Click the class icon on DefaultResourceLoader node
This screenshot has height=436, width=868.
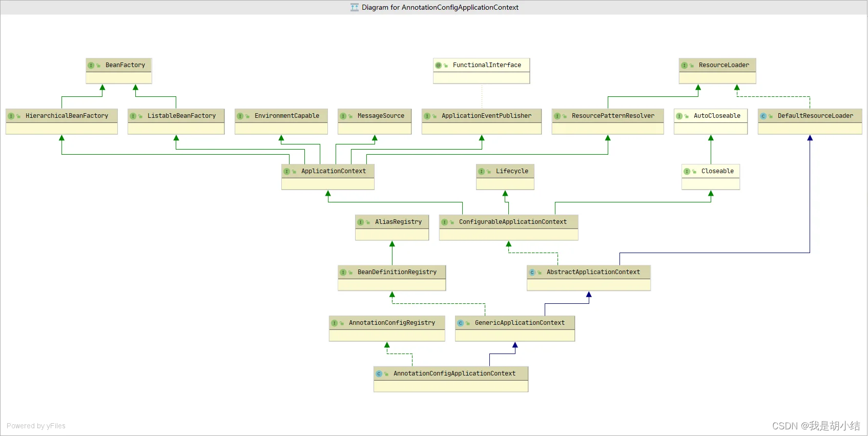(x=763, y=116)
